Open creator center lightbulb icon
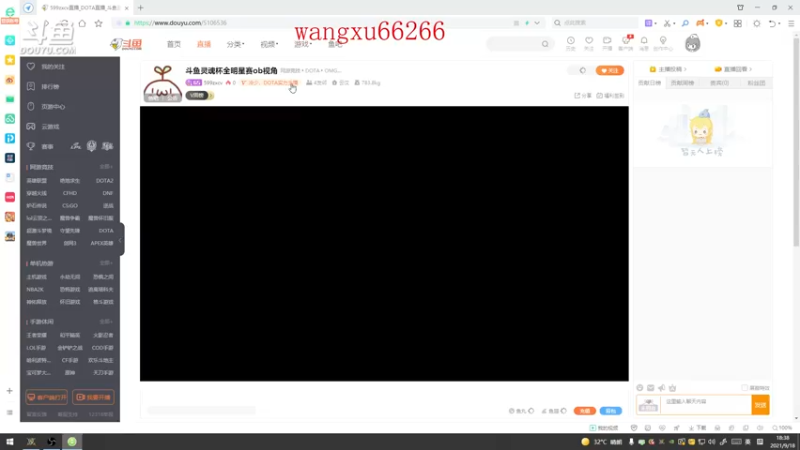The width and height of the screenshot is (800, 450). click(x=663, y=41)
